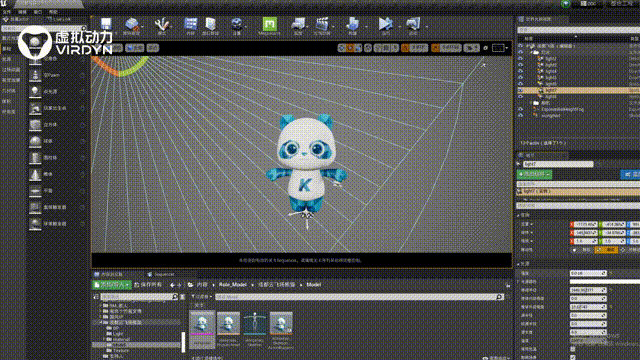Open the Window menu
Screen dimensions: 640x360
point(38,12)
